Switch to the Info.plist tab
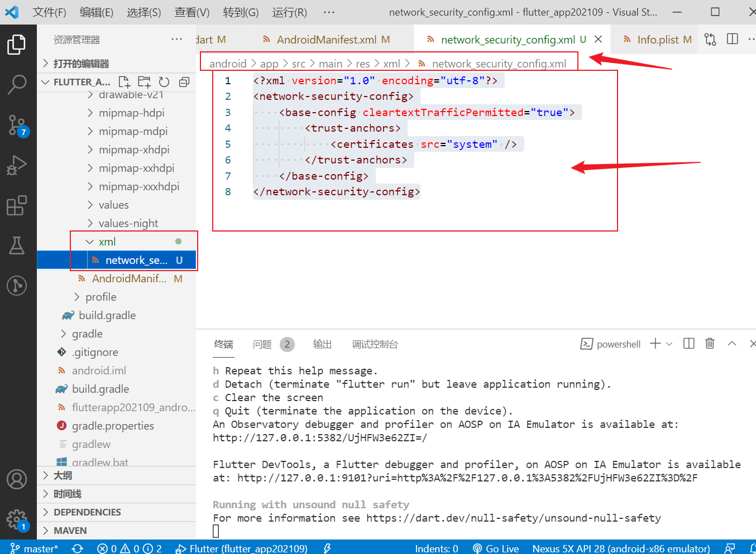 point(657,39)
